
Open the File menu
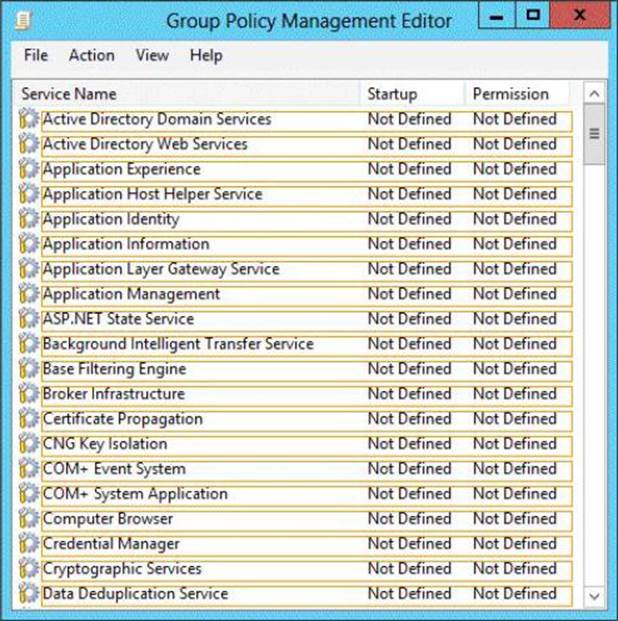pyautogui.click(x=36, y=56)
